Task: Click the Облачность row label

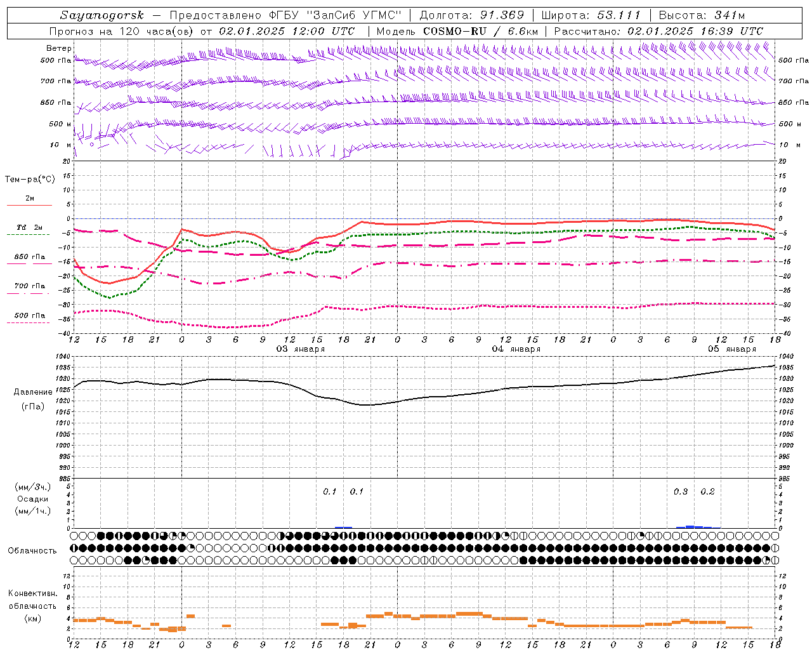Action: pos(32,551)
